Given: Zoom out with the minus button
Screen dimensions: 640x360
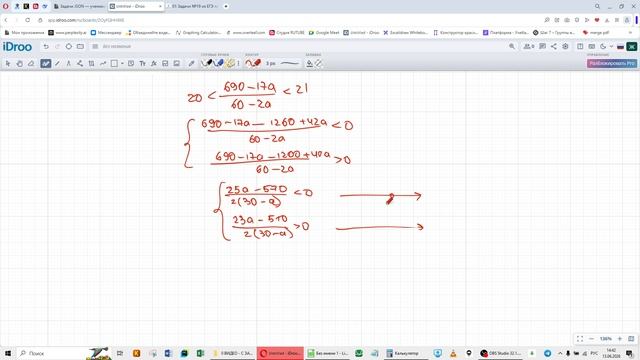Looking at the screenshot, I should (591, 339).
